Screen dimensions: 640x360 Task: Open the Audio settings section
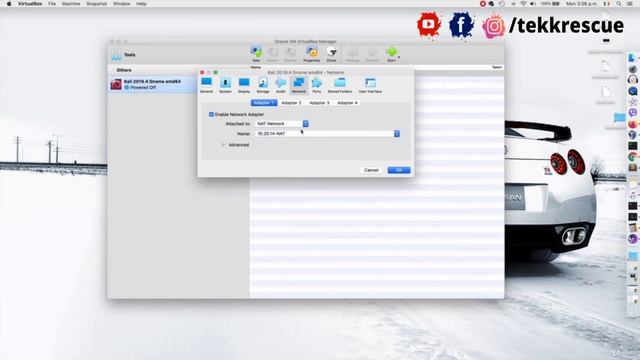pos(281,85)
